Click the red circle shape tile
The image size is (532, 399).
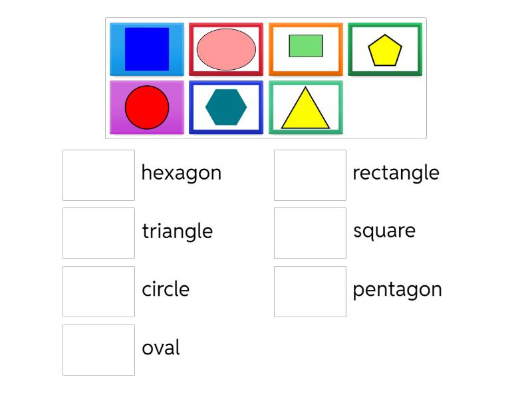coord(147,107)
